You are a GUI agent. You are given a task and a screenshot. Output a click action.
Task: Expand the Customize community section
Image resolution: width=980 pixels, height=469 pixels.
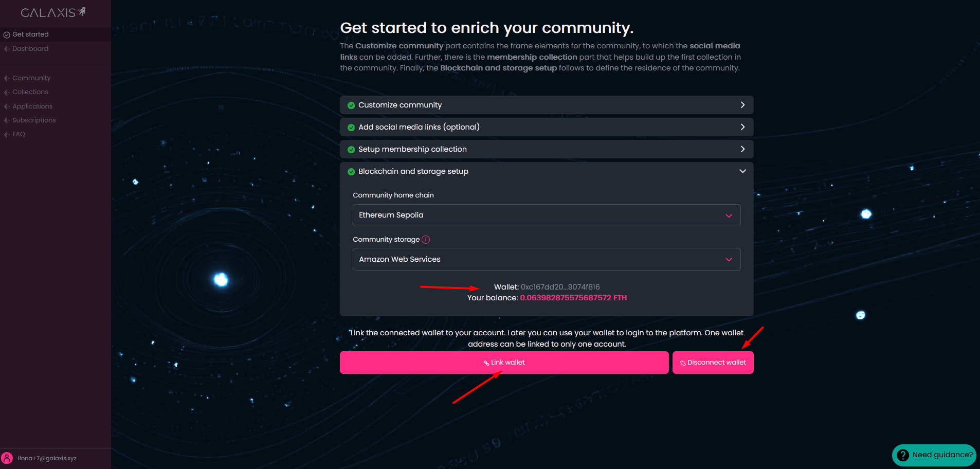point(742,105)
